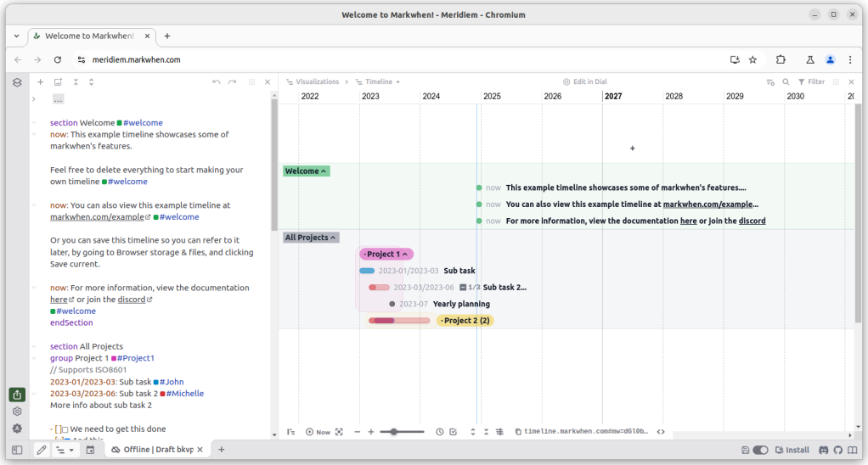Click the expand vertical arrows in footer
This screenshot has height=465, width=868.
473,432
